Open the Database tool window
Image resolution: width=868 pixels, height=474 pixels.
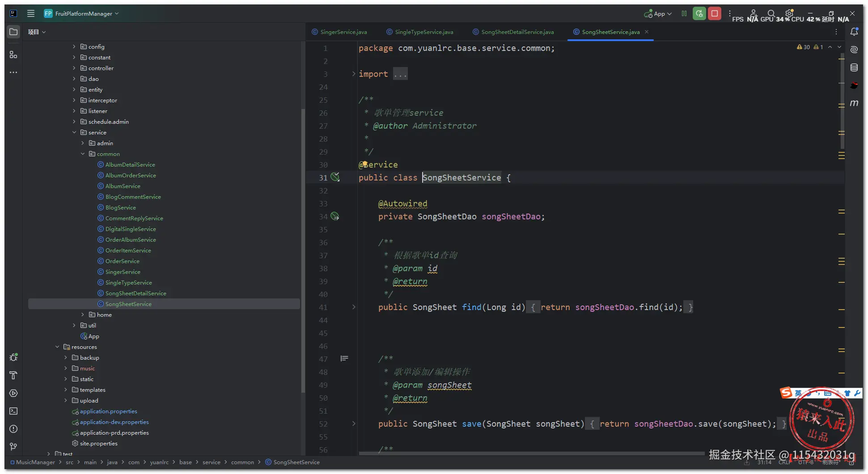coord(854,67)
